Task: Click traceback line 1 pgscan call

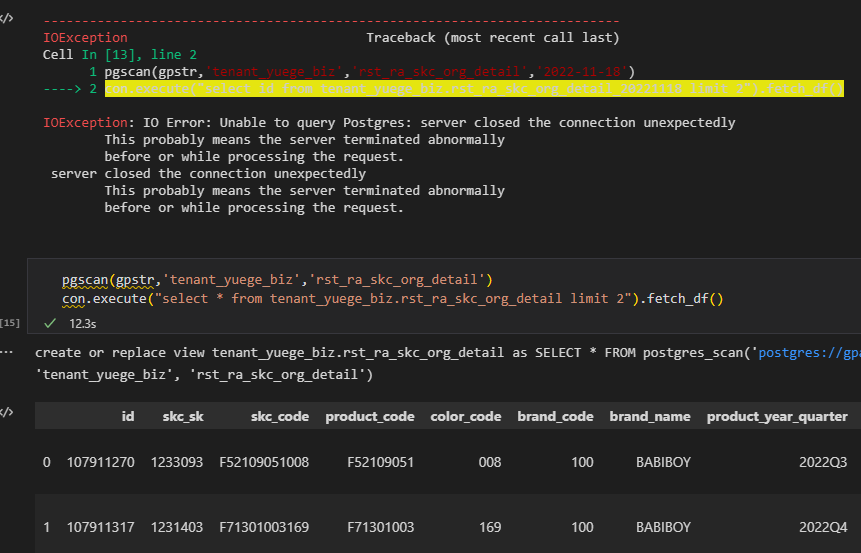Action: [370, 71]
